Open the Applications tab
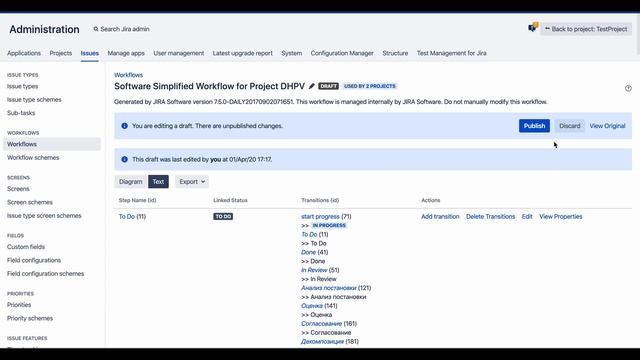Image resolution: width=640 pixels, height=360 pixels. (24, 53)
